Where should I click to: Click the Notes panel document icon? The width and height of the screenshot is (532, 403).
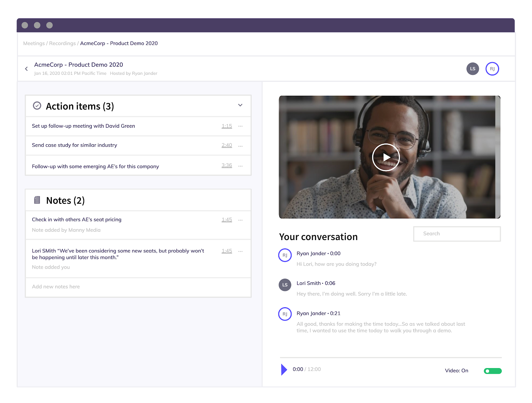(37, 200)
